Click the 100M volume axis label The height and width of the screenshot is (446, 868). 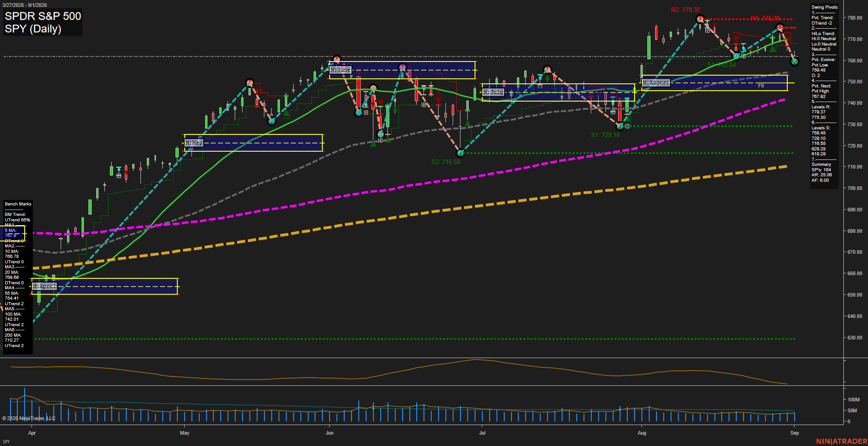click(853, 400)
